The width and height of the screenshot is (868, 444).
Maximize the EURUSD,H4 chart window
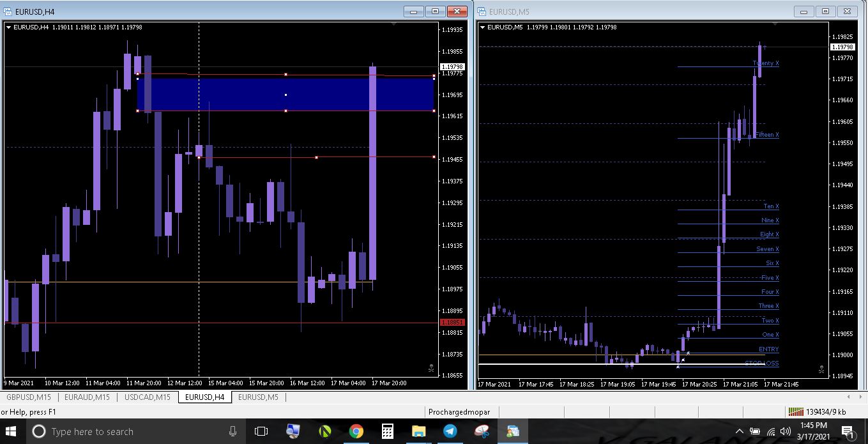436,11
